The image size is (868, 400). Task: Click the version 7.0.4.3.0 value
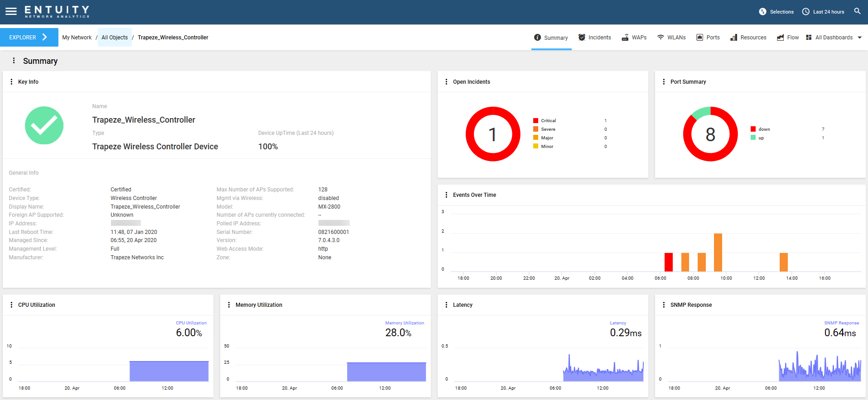[x=328, y=240]
